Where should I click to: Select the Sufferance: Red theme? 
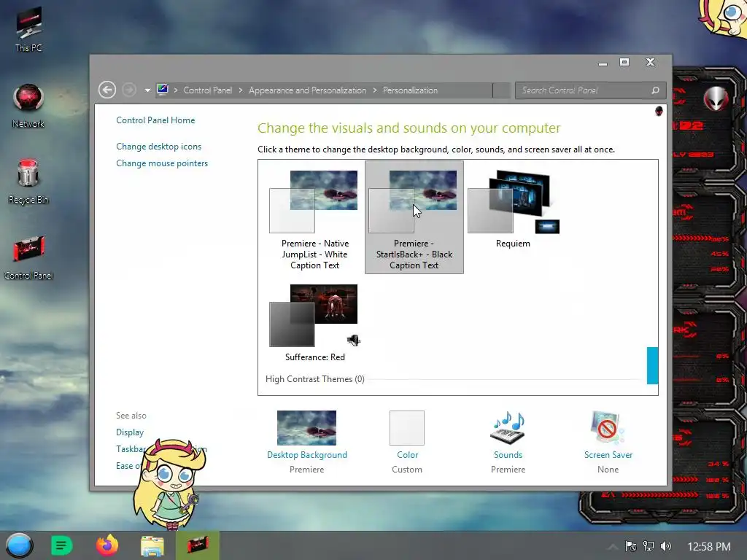tap(314, 323)
